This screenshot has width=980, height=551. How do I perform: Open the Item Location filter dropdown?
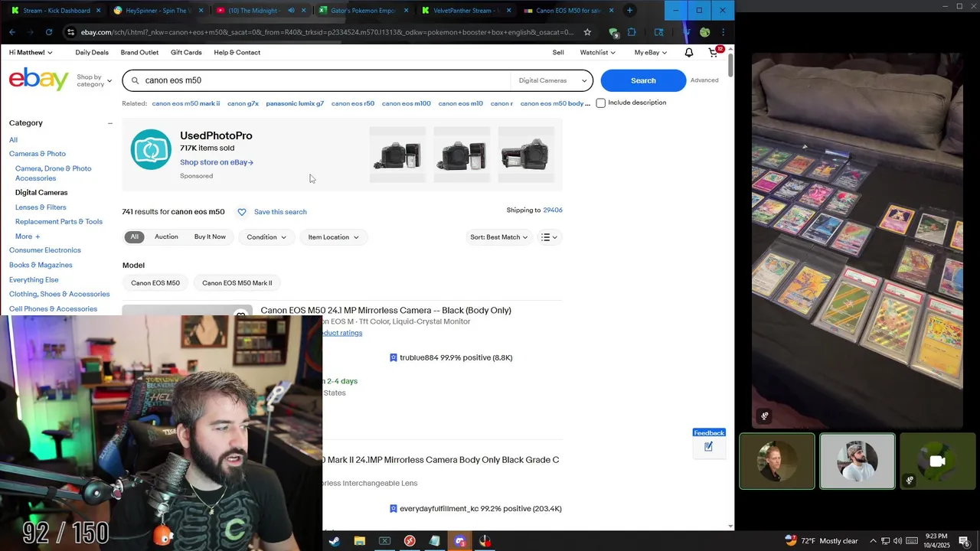(x=333, y=237)
